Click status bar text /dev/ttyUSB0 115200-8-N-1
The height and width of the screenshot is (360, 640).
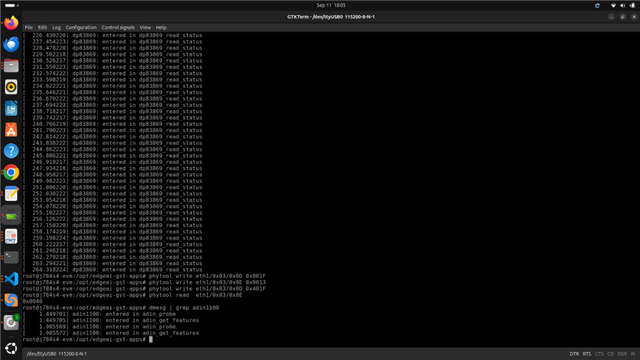point(57,354)
